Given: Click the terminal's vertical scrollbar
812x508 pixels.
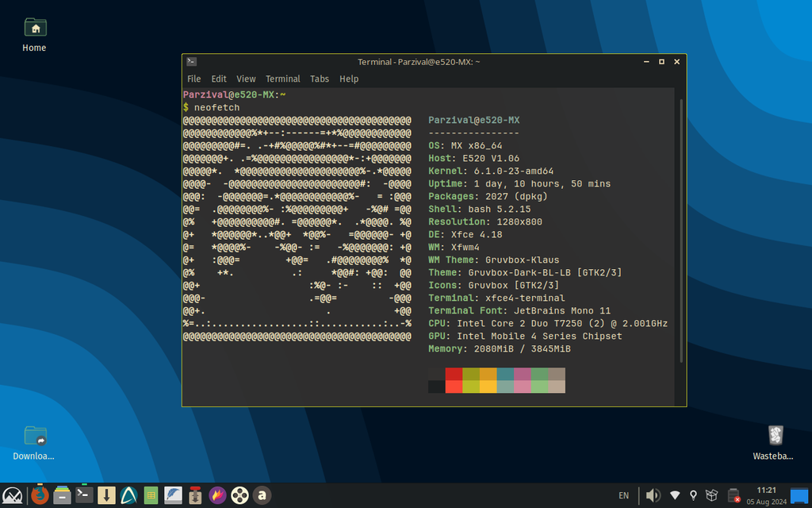Looking at the screenshot, I should coord(681,230).
